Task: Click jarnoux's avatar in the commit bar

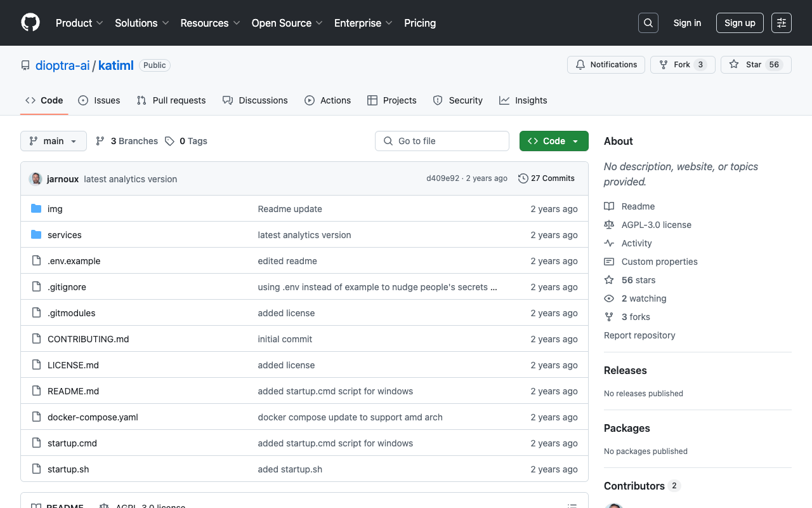Action: click(36, 179)
